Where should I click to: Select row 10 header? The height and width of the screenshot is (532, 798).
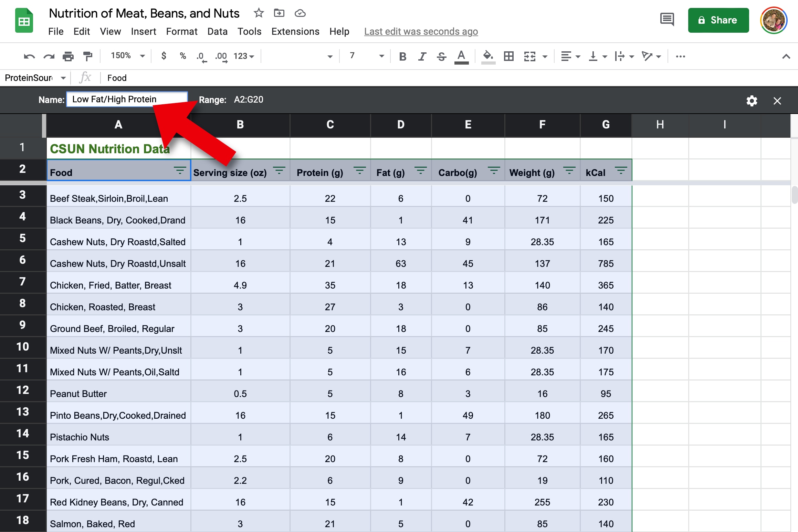tap(23, 347)
